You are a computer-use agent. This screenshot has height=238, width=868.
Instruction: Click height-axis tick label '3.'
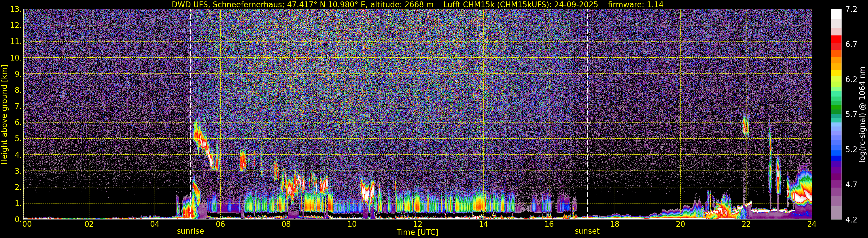click(18, 171)
